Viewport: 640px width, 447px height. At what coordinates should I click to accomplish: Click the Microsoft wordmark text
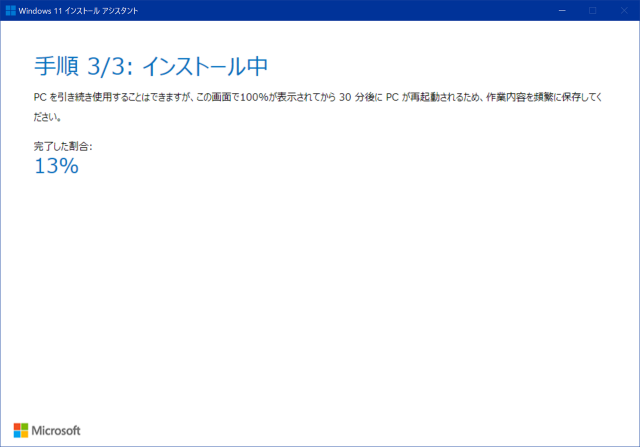point(56,431)
